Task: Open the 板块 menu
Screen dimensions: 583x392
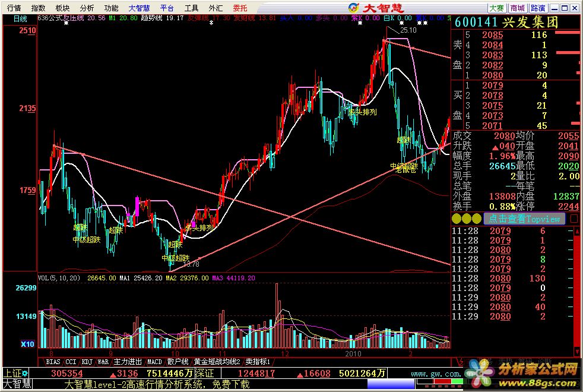Action: (62, 8)
